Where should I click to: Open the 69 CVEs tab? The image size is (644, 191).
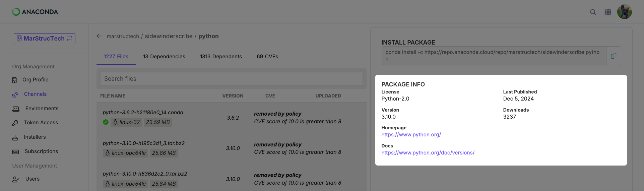point(267,57)
